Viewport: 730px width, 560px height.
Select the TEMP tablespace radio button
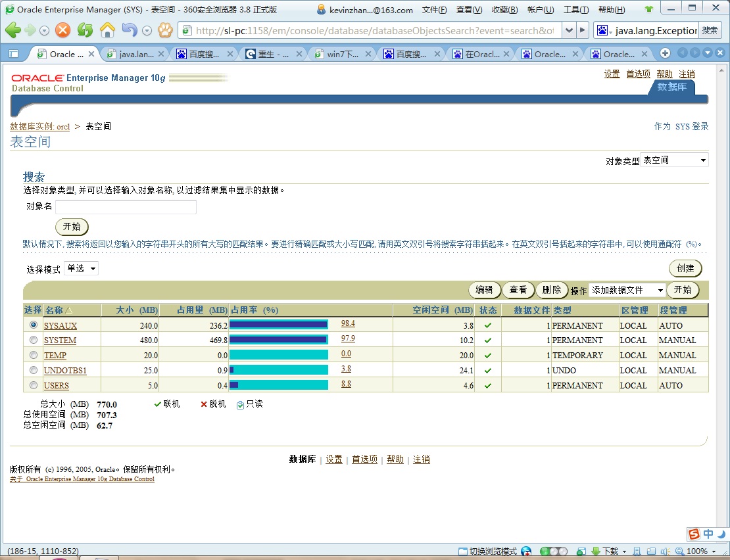tap(33, 354)
